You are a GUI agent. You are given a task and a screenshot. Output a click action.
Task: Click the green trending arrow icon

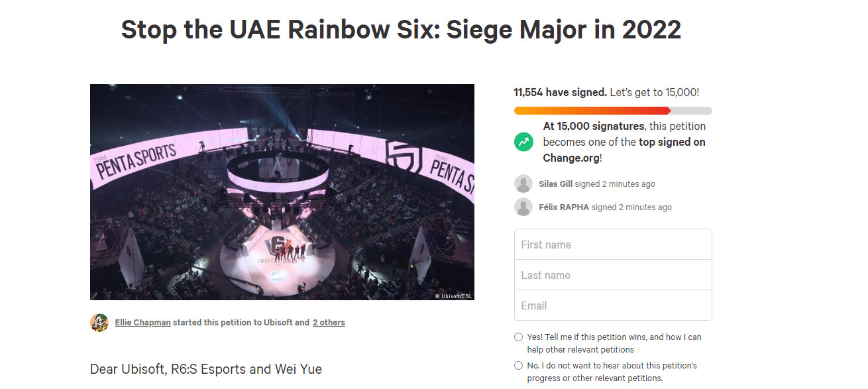tap(523, 142)
